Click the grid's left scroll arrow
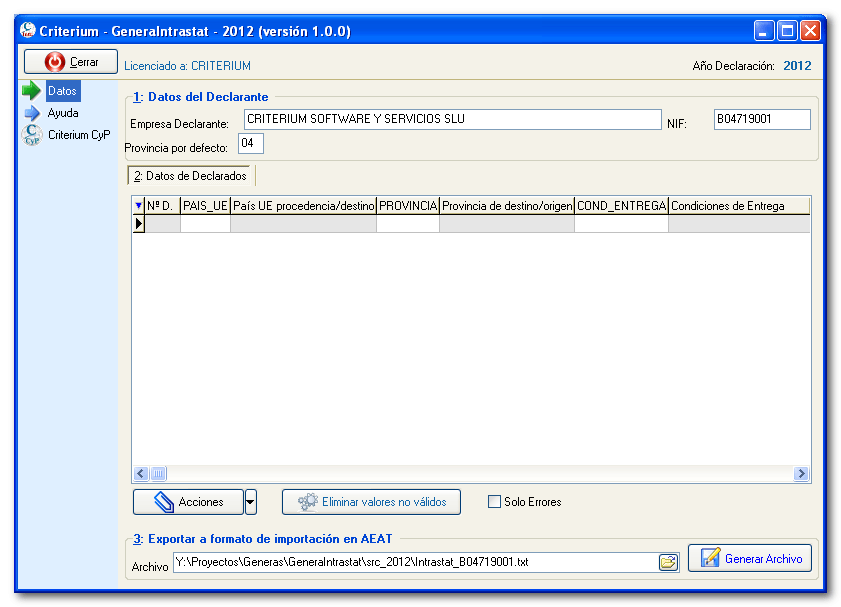 pos(141,473)
